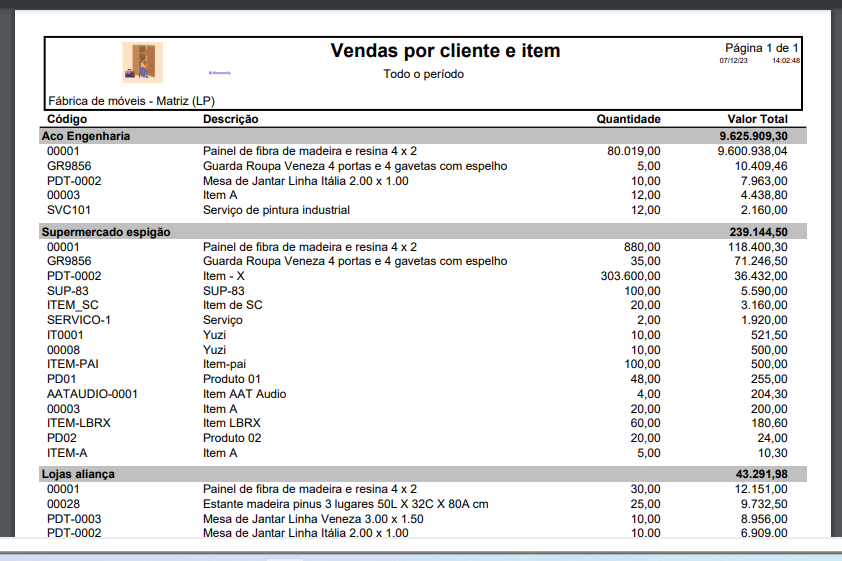Click total value 10,30
The height and width of the screenshot is (561, 842).
(772, 454)
